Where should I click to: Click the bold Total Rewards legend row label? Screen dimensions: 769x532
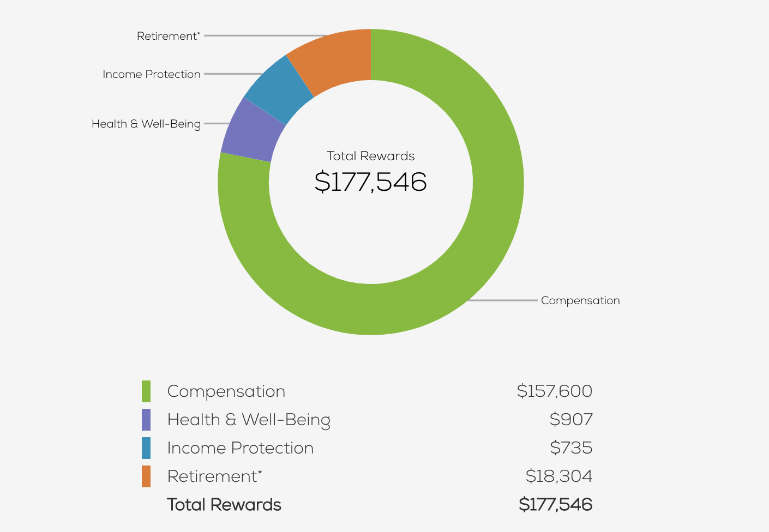(x=224, y=505)
